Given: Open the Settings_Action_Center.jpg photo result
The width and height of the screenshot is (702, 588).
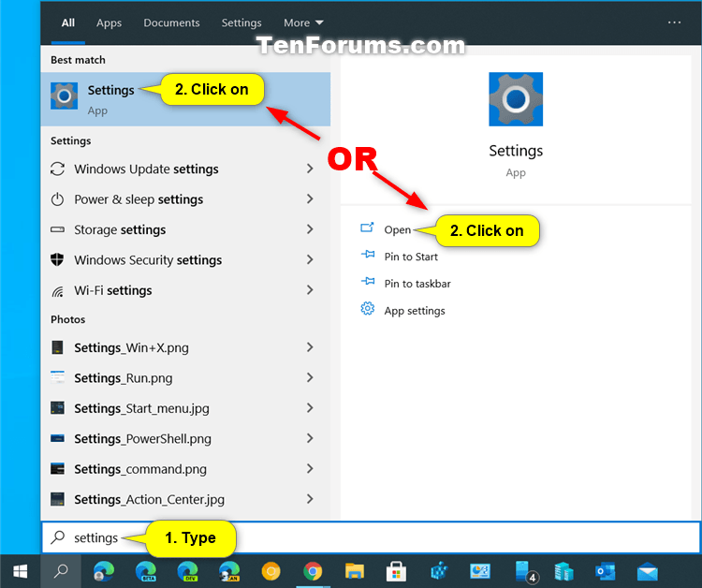Looking at the screenshot, I should pos(185,500).
